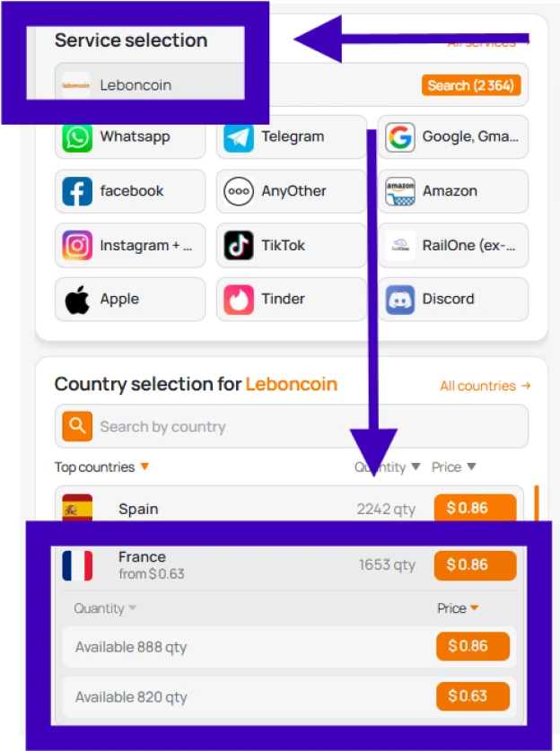This screenshot has height=751, width=560.
Task: Click the Spain $0.86 price button
Action: pos(475,509)
